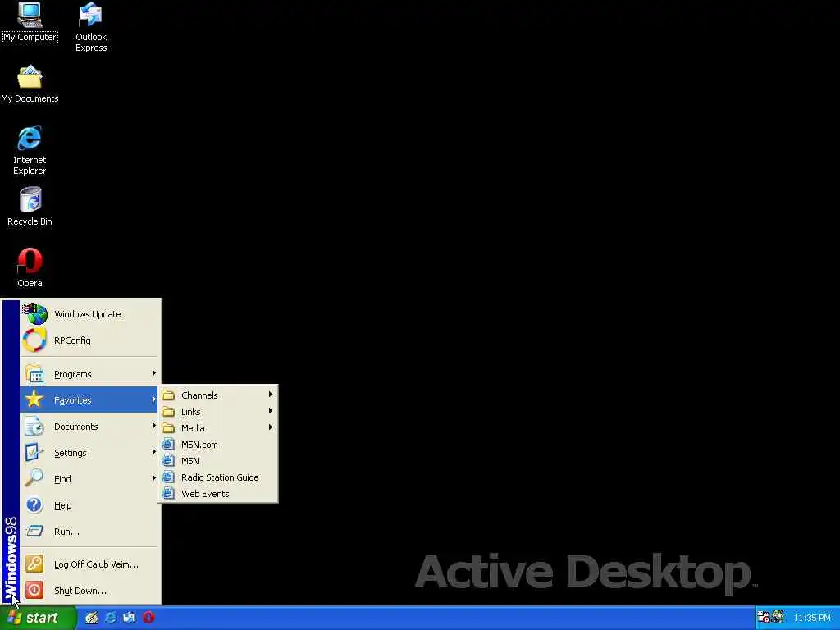Click the first system tray icon
This screenshot has height=630, width=840.
(x=764, y=617)
